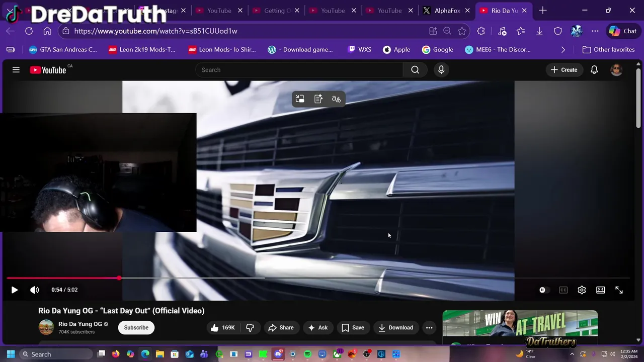Screen dimensions: 644x362
Task: Save the video to a playlist
Action: coord(353,328)
